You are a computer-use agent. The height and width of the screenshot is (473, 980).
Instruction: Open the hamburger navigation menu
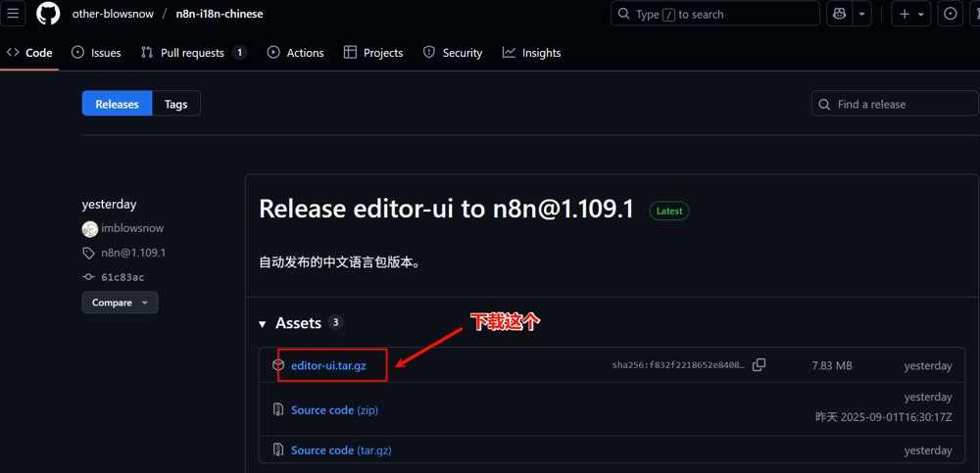point(14,14)
